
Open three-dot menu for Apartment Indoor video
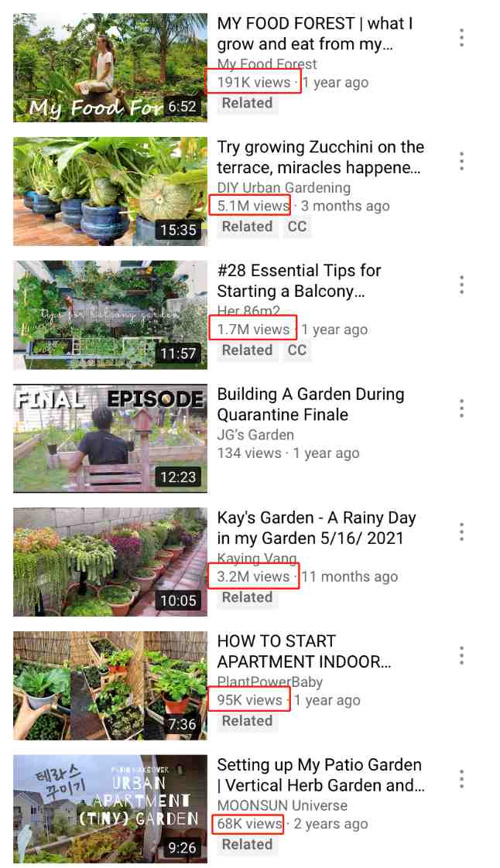pyautogui.click(x=461, y=655)
